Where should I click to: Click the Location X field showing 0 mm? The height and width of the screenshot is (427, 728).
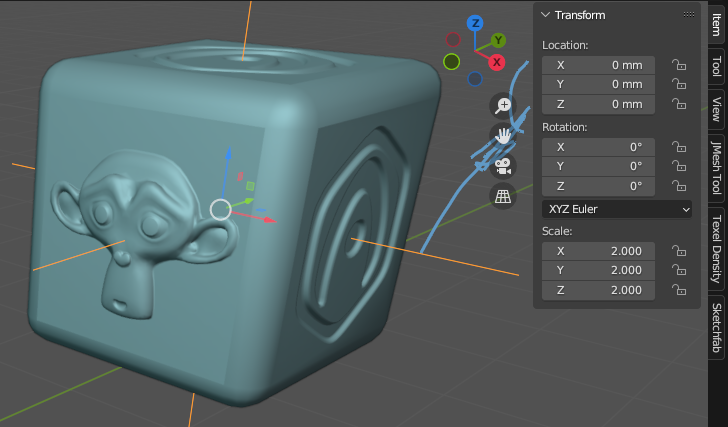(598, 65)
